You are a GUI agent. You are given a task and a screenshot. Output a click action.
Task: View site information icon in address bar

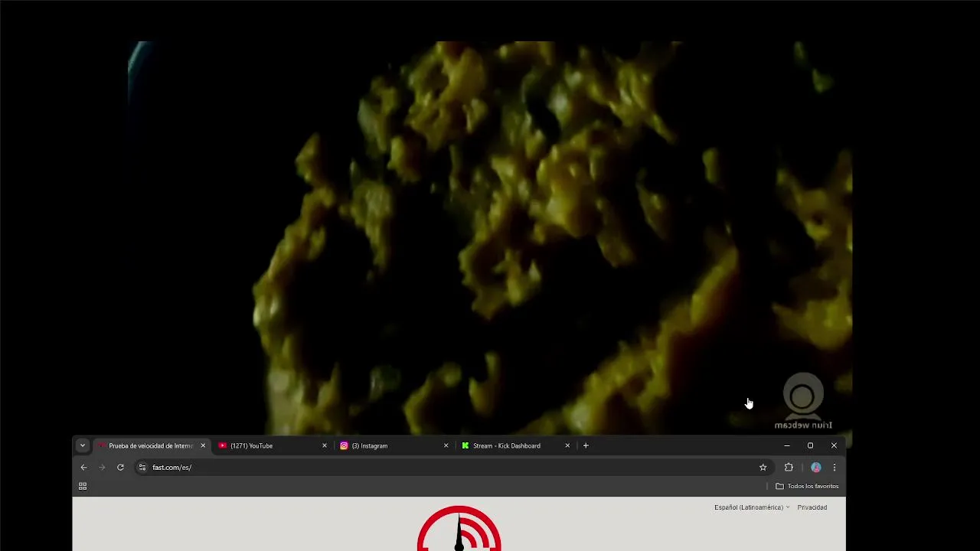pyautogui.click(x=142, y=467)
